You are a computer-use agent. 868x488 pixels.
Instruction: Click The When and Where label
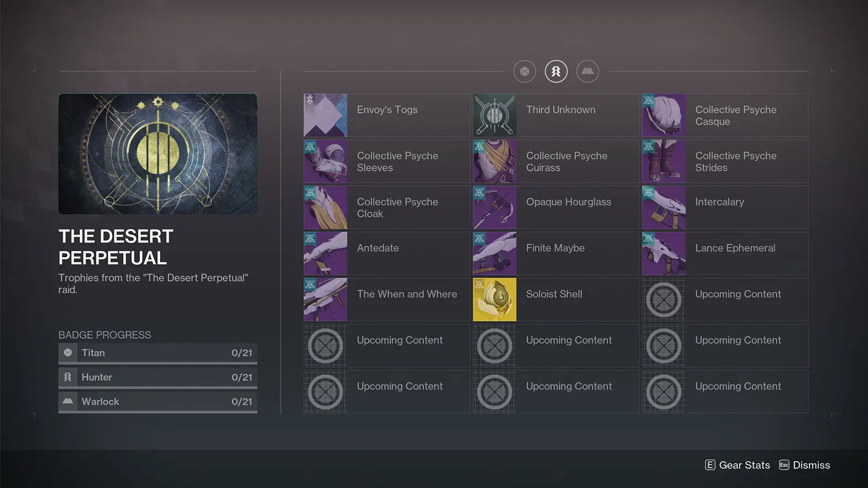(407, 294)
